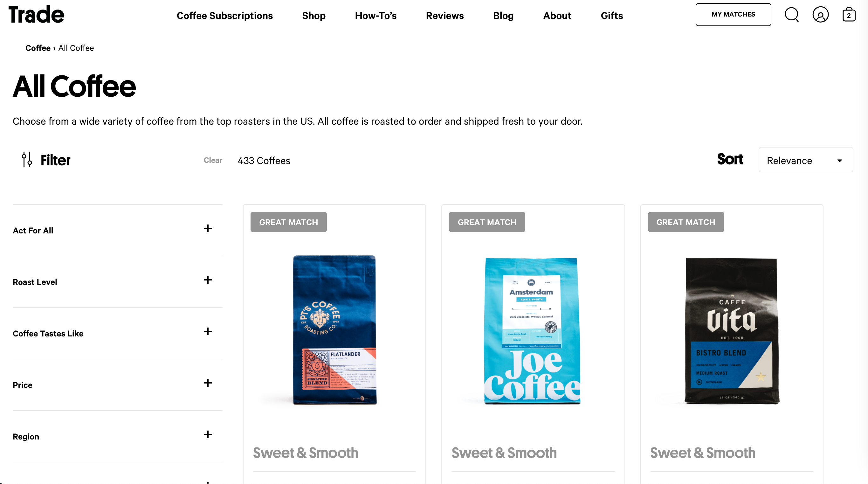Open the search magnifier icon
Screen dimensions: 868x484
[791, 15]
